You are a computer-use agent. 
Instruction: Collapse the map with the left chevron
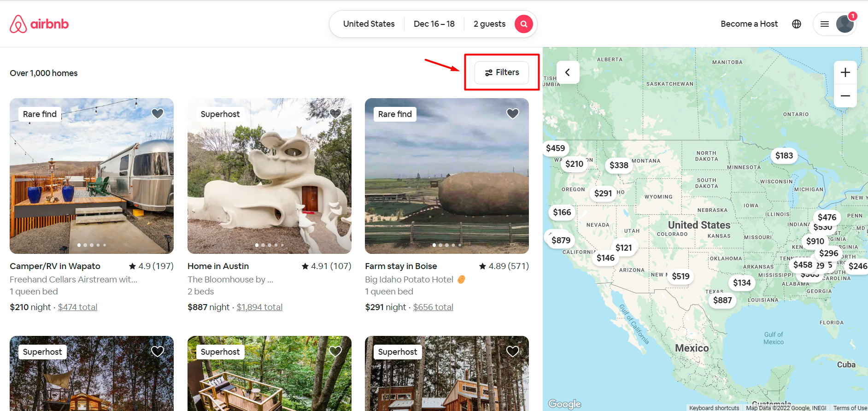(x=568, y=72)
